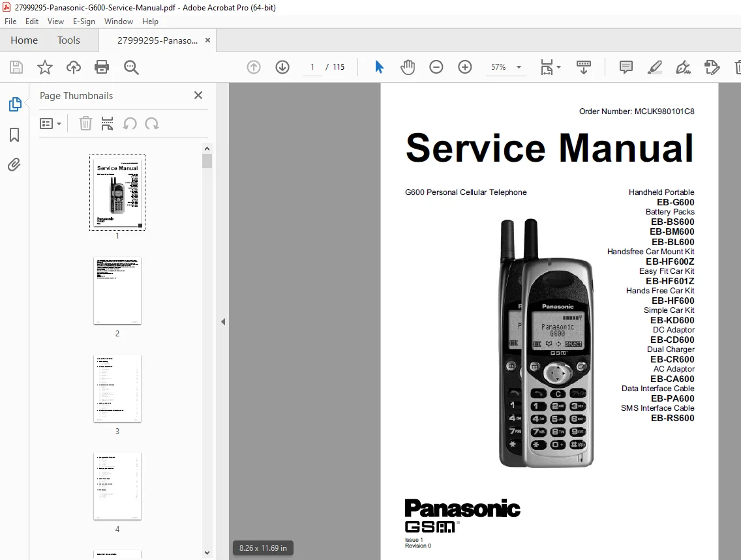Print the document using printer icon
This screenshot has width=741, height=560.
(102, 67)
